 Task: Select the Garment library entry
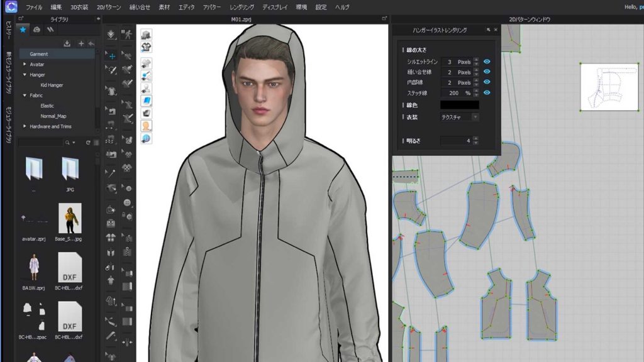tap(39, 54)
